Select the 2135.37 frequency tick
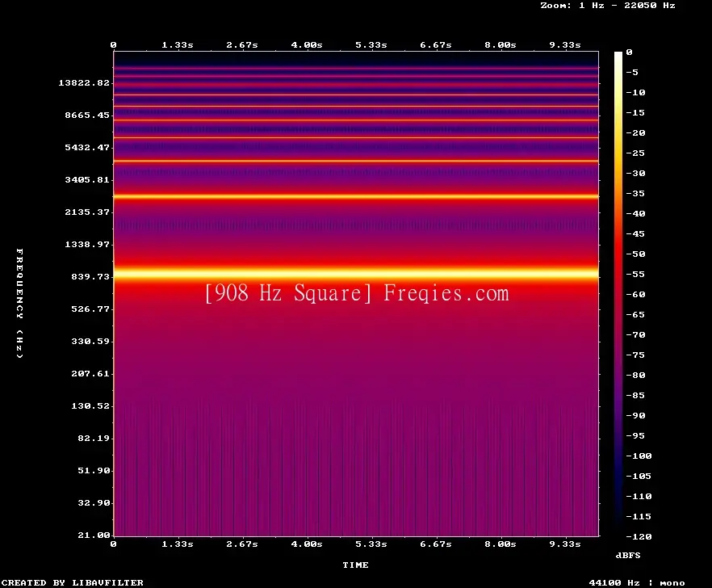 87,212
